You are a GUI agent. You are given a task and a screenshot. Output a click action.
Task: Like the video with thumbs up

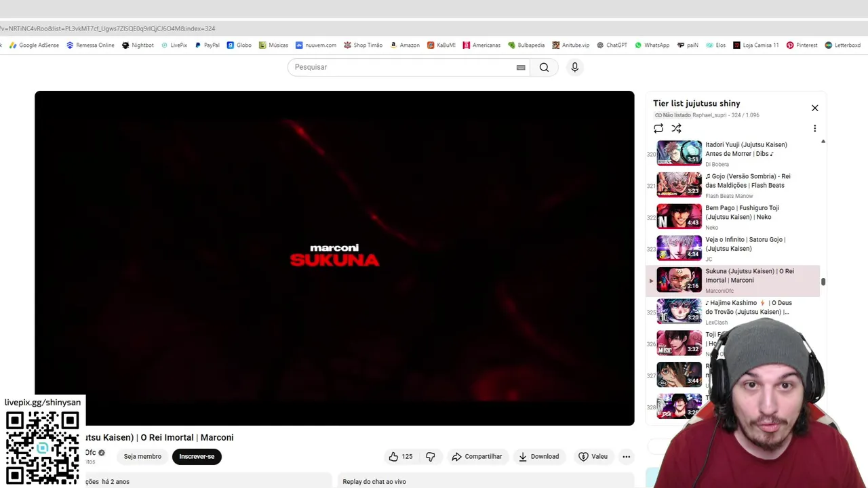[x=401, y=457]
